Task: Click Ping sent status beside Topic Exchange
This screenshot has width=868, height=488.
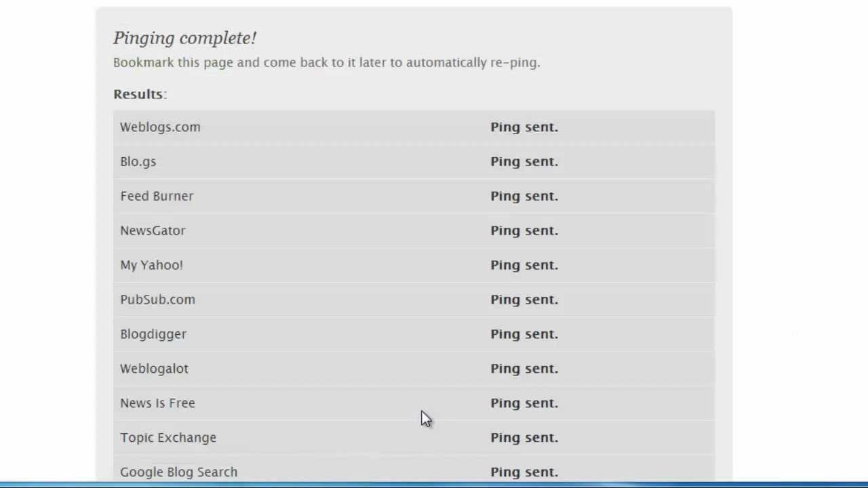Action: pyautogui.click(x=524, y=438)
